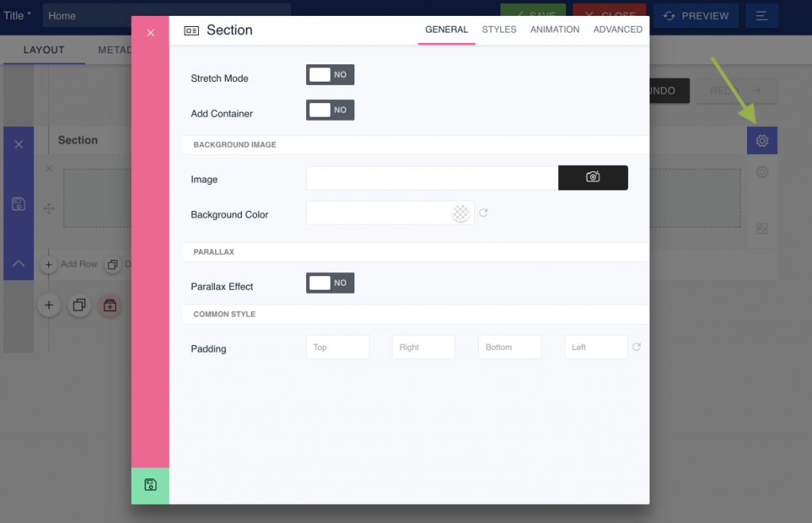Click the column layout grid icon on right
Image resolution: width=812 pixels, height=523 pixels.
click(761, 229)
